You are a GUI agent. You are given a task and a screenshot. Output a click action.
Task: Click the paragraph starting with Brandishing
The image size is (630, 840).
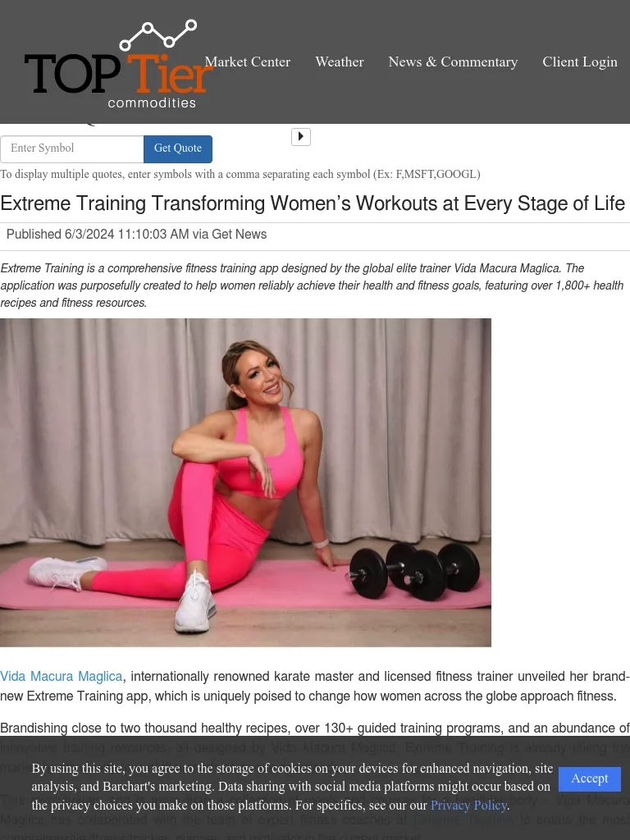(315, 748)
